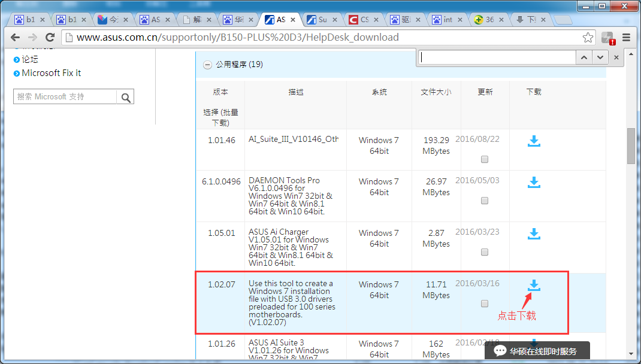Select the version cell 6.1.0.0496
The height and width of the screenshot is (364, 641).
(221, 181)
